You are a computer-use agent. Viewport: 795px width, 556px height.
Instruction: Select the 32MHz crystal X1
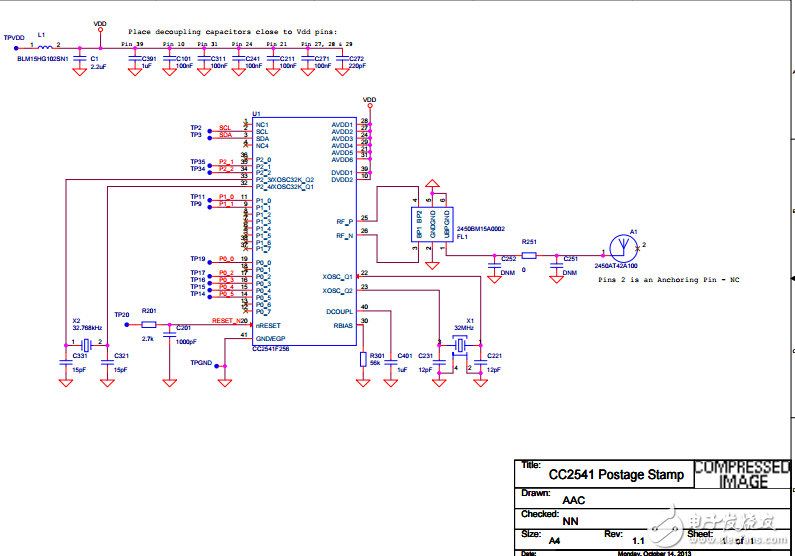point(460,347)
